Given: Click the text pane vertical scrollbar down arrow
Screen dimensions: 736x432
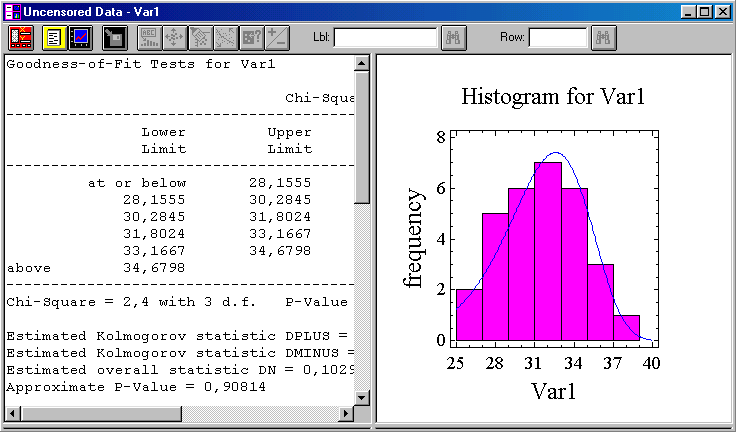Looking at the screenshot, I should click(362, 398).
